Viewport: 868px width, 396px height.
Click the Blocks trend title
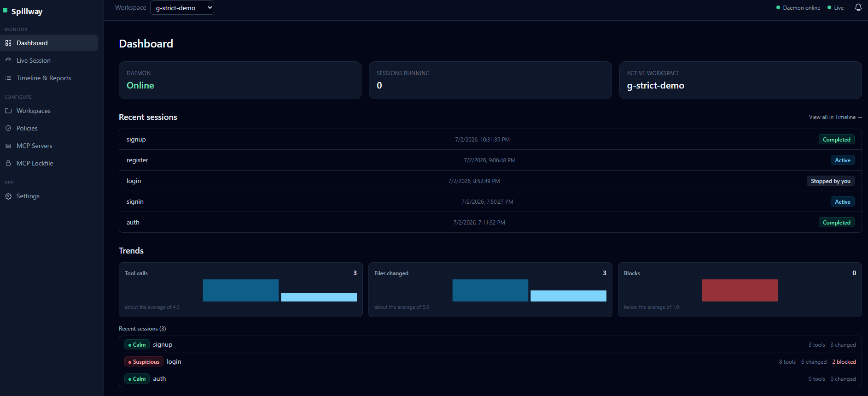[632, 273]
